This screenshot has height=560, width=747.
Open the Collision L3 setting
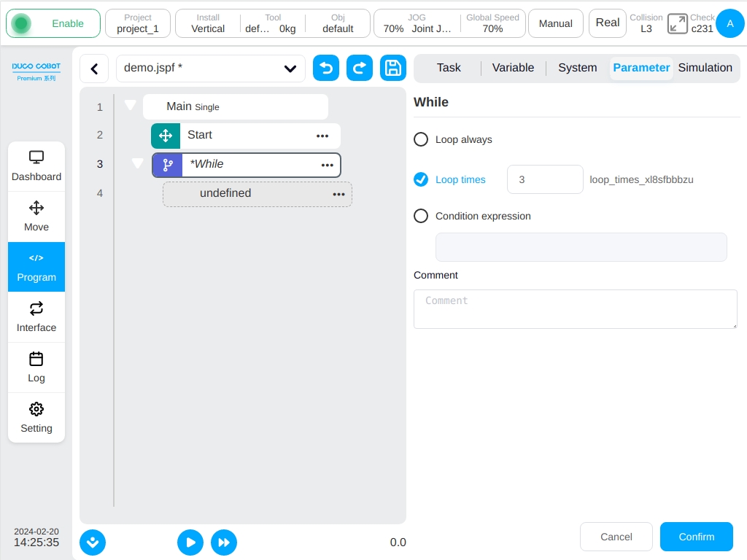coord(646,23)
